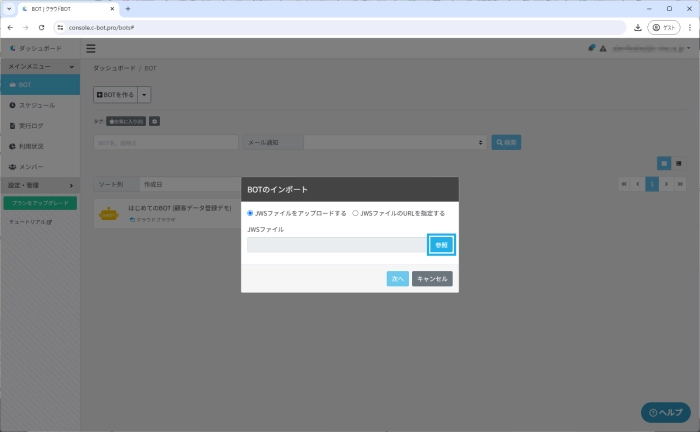Click the tag settings gear icon
700x432 pixels.
[x=154, y=121]
